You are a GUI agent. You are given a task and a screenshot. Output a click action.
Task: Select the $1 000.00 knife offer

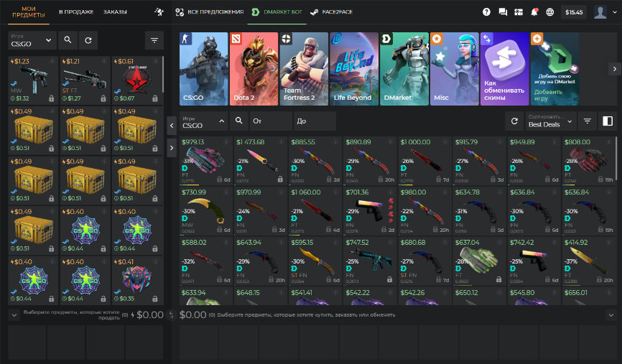pos(424,161)
